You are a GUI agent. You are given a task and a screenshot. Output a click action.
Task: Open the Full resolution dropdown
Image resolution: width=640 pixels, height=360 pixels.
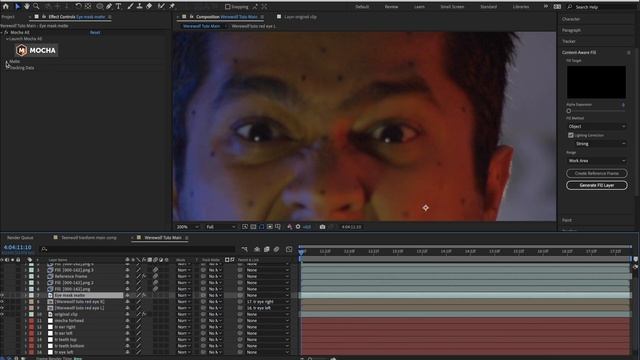tap(221, 227)
